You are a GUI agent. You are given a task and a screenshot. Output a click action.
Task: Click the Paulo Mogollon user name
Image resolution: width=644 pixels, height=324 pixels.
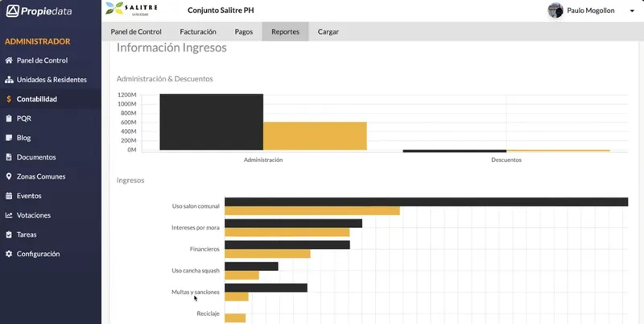tap(591, 10)
